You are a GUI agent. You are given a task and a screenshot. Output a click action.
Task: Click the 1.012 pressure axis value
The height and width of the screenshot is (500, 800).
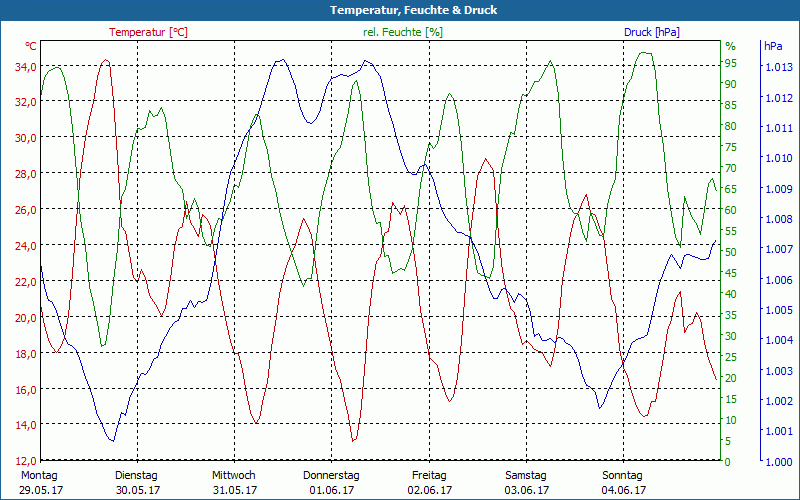coord(779,97)
